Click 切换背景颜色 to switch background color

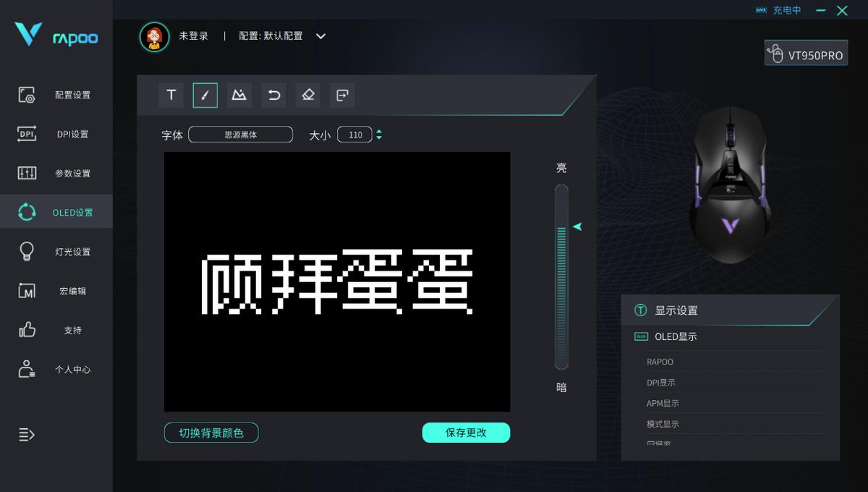pos(210,432)
